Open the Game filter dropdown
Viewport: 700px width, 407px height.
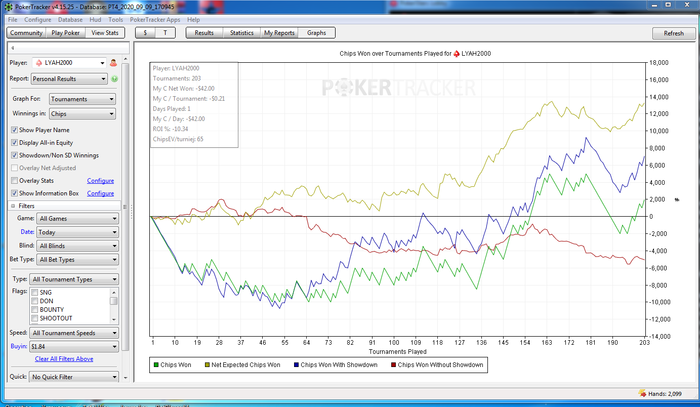tap(77, 219)
